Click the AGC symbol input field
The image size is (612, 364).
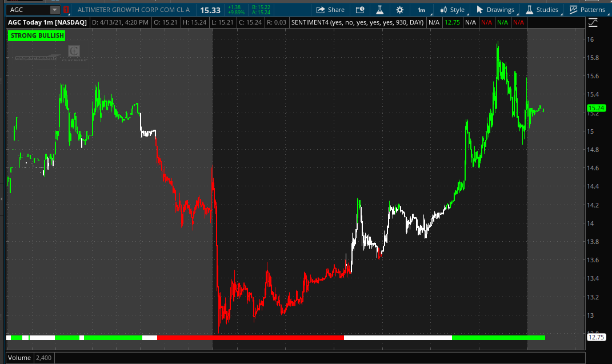point(28,10)
